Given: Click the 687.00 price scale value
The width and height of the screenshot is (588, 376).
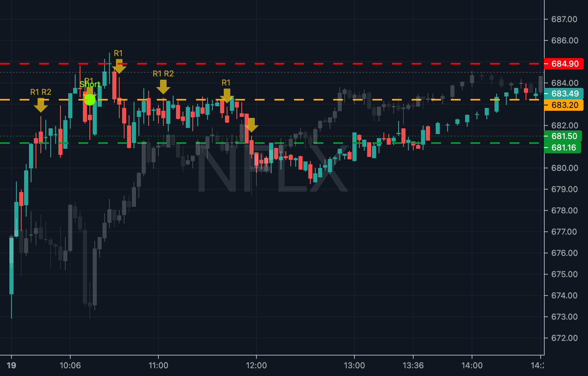Looking at the screenshot, I should [x=564, y=19].
